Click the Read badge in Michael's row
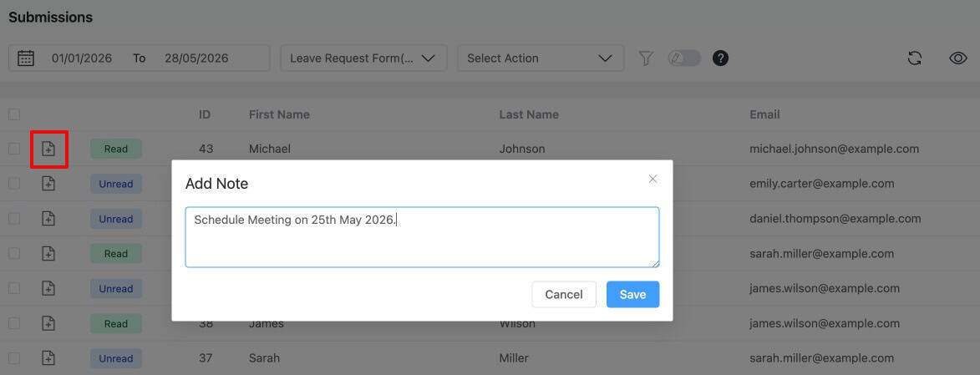Viewport: 980px width, 375px height. 115,149
